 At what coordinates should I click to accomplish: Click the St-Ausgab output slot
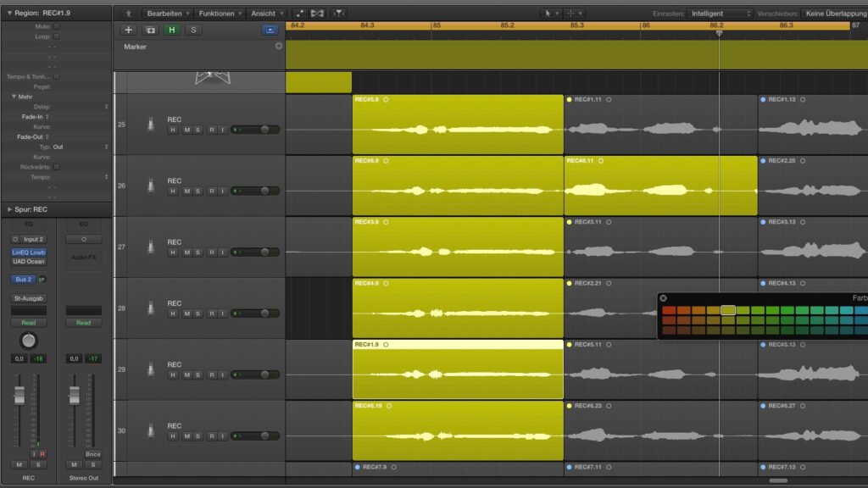pos(29,299)
